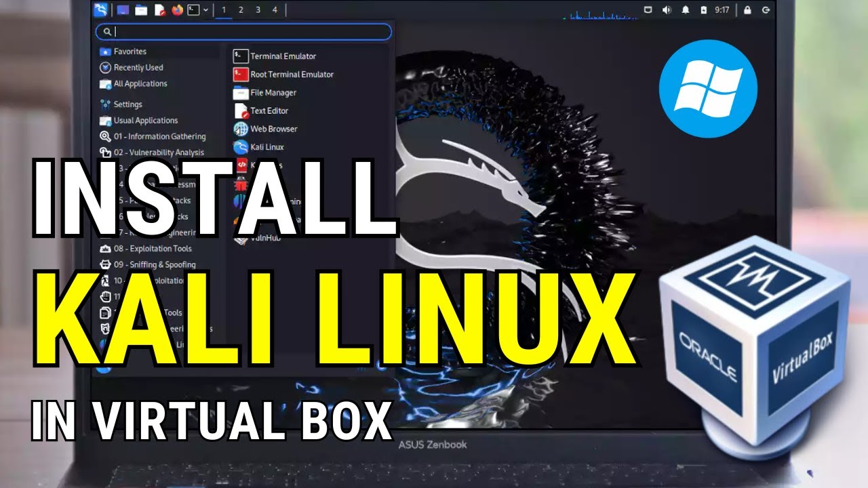Image resolution: width=868 pixels, height=488 pixels.
Task: Click the volume speaker icon
Action: click(666, 9)
